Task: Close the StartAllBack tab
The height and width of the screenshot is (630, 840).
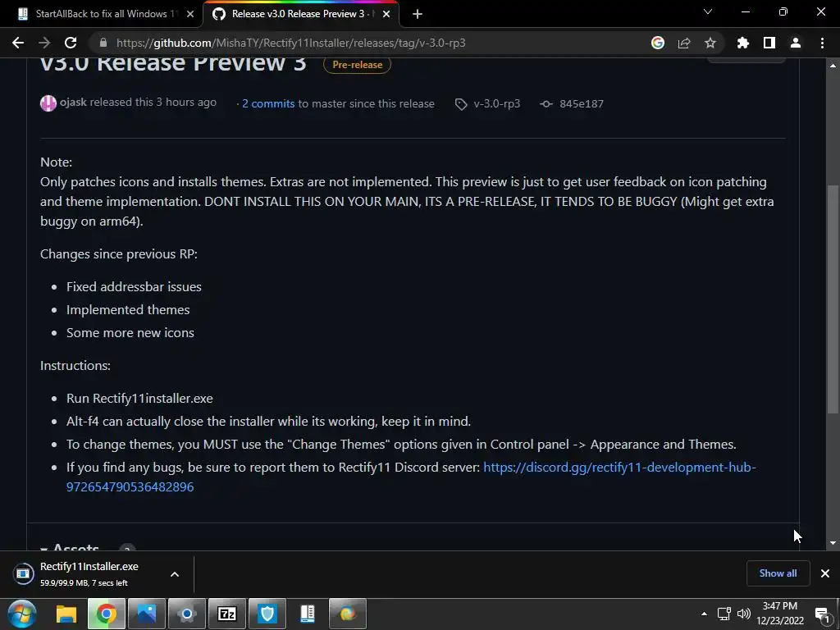Action: point(190,14)
